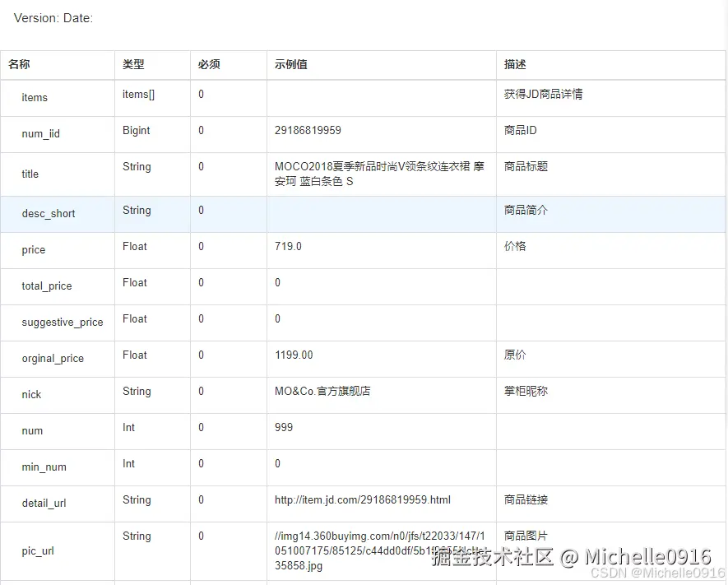Image resolution: width=728 pixels, height=585 pixels.
Task: Click the min_num field name
Action: [43, 467]
